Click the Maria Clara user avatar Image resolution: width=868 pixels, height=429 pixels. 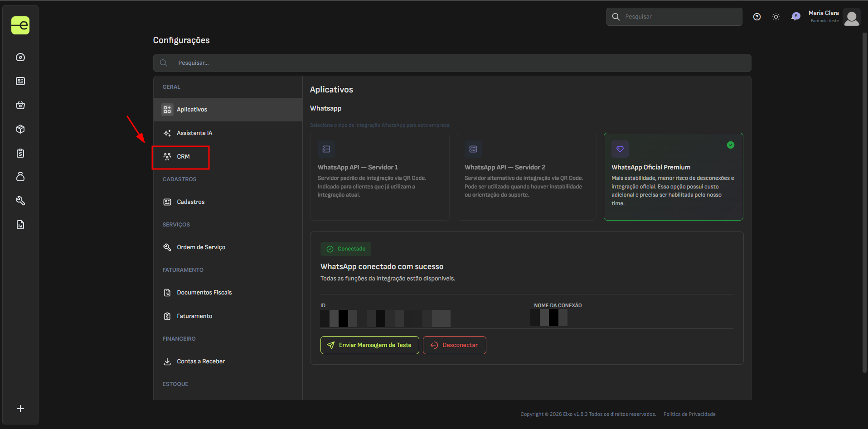[852, 17]
